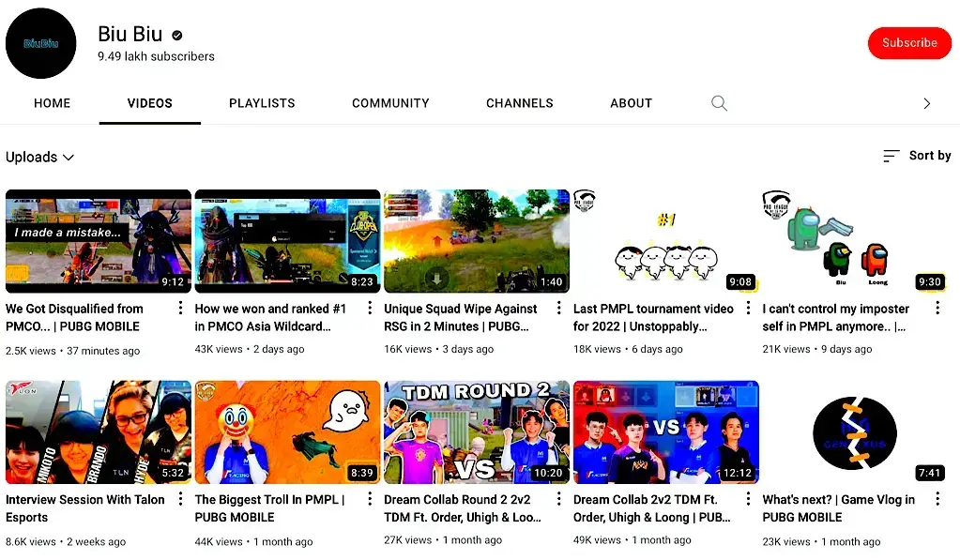
Task: Click '43K views • 2 days ago' text
Action: coord(250,349)
